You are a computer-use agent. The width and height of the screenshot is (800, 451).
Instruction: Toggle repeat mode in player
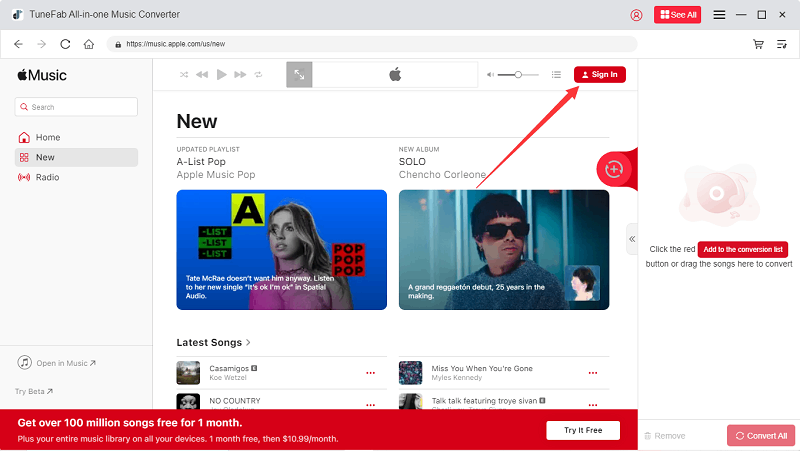(x=258, y=75)
